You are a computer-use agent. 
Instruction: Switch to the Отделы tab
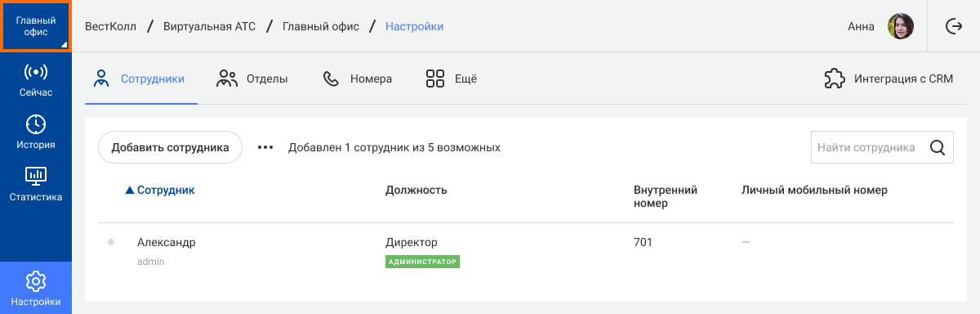252,79
